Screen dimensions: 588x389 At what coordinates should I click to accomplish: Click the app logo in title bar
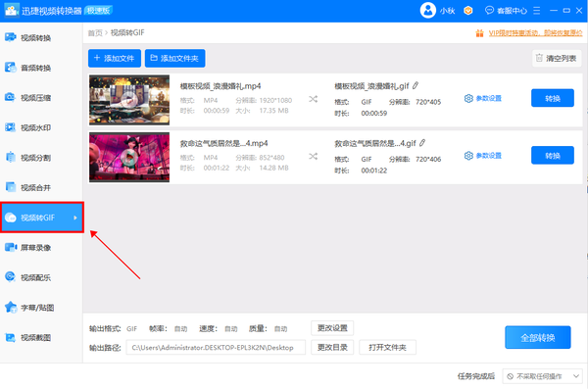point(11,11)
